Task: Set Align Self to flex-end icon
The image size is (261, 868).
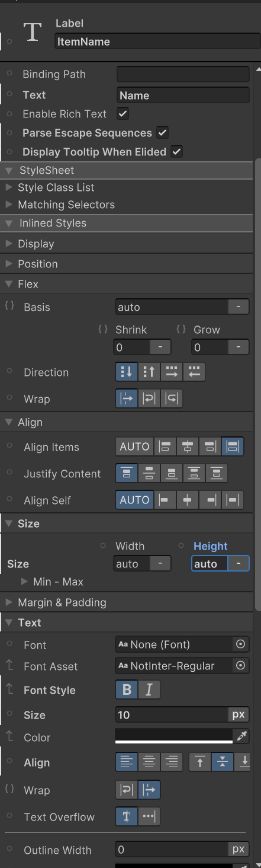Action: coord(210,500)
